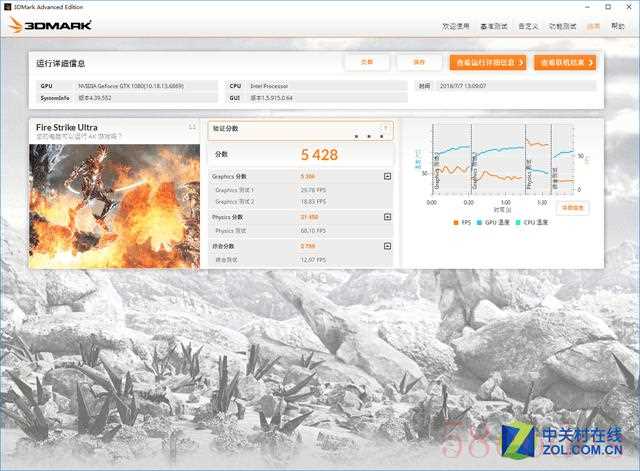The width and height of the screenshot is (640, 471).
Task: Click the Graphics 测试 2 FPS value
Action: [313, 202]
